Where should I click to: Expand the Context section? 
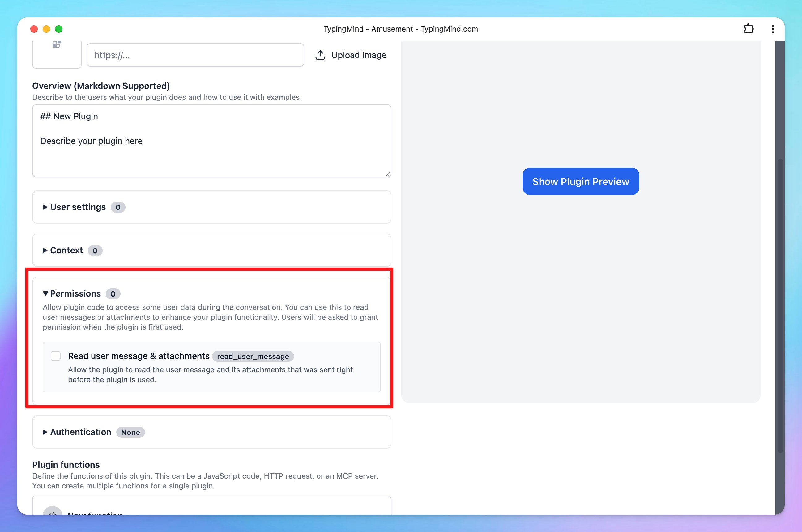[66, 250]
